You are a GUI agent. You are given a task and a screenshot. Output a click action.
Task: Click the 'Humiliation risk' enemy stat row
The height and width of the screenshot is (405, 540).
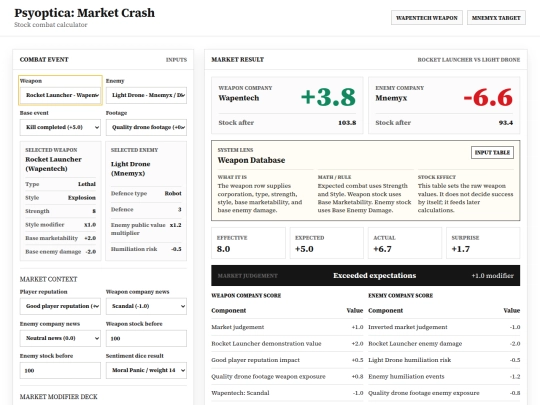tap(146, 249)
